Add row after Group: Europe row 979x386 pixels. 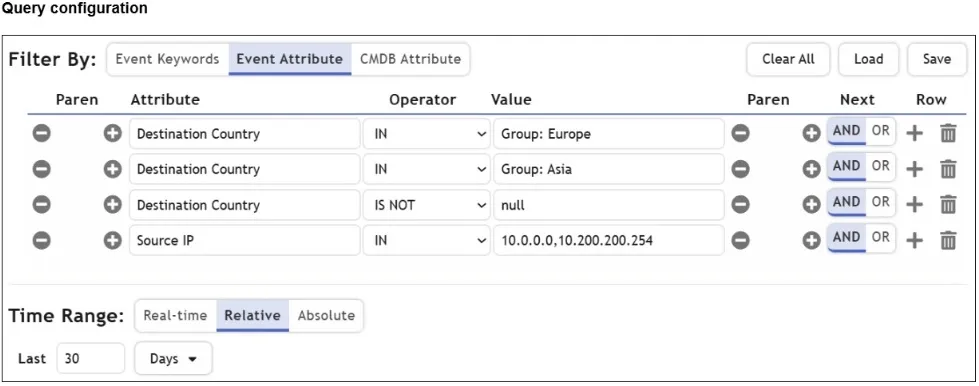pyautogui.click(x=915, y=133)
